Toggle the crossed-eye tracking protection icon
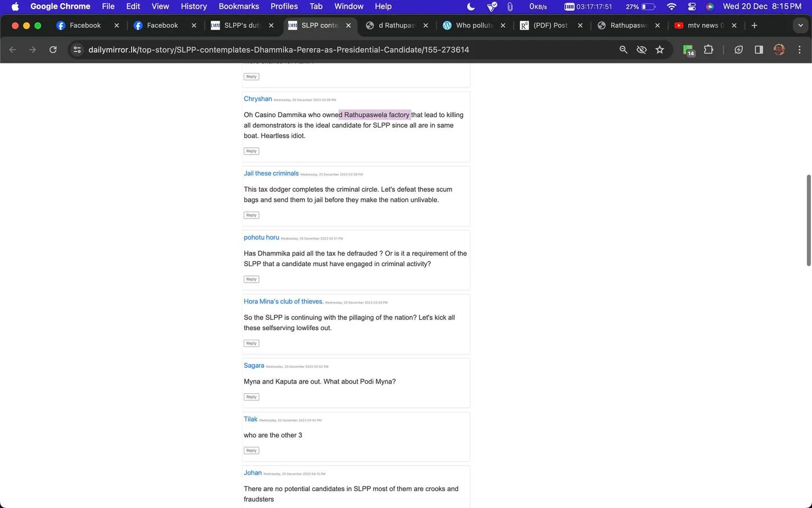This screenshot has height=508, width=812. pos(642,50)
